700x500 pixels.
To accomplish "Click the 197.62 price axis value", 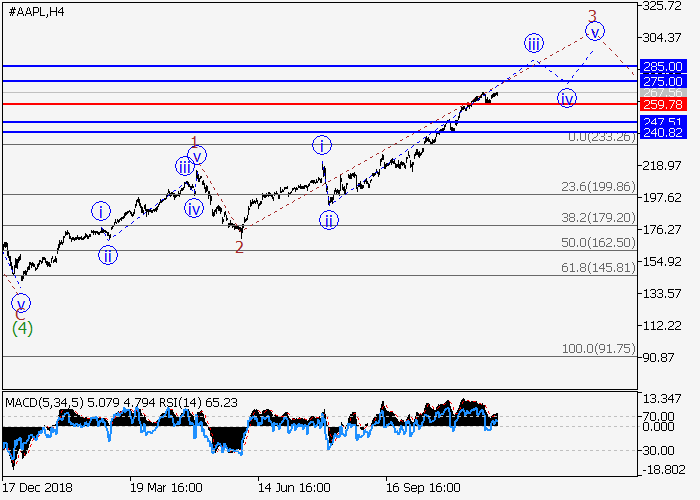I will (x=662, y=198).
